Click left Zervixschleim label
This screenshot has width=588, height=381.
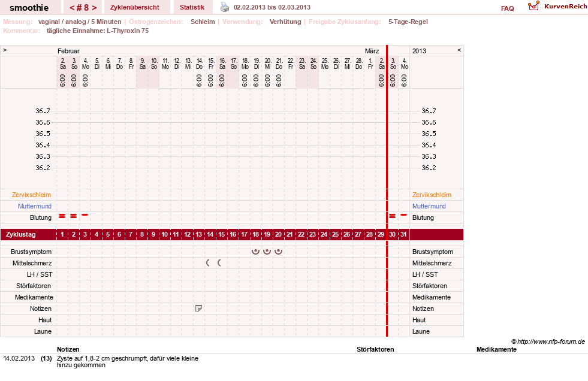click(32, 195)
